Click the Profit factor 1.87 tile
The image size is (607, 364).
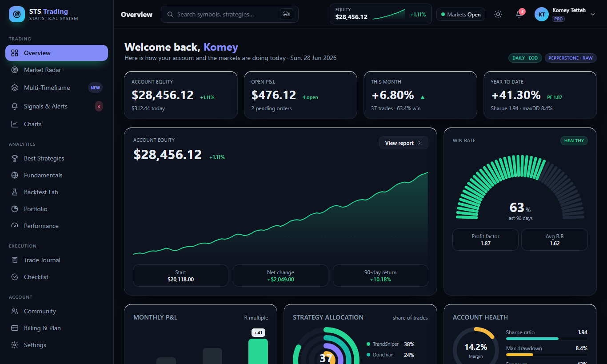(485, 240)
